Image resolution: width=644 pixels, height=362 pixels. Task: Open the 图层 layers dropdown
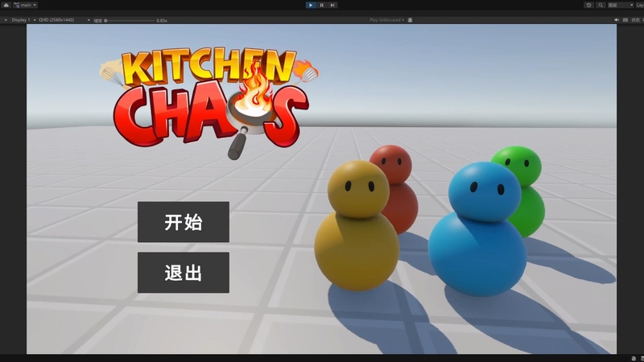pyautogui.click(x=621, y=5)
